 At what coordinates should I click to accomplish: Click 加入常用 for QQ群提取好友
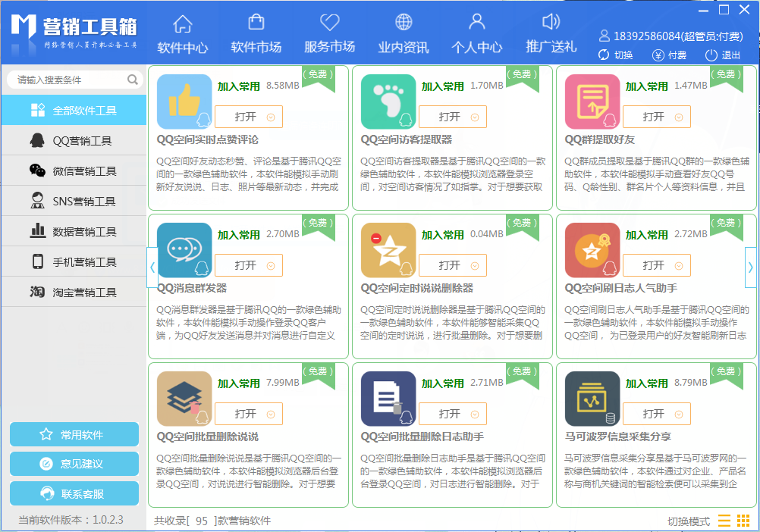pyautogui.click(x=646, y=86)
